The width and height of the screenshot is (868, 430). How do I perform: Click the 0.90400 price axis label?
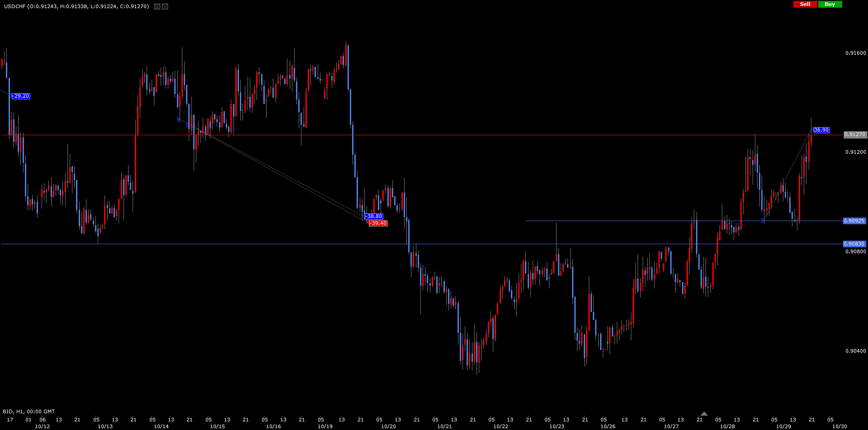[855, 351]
